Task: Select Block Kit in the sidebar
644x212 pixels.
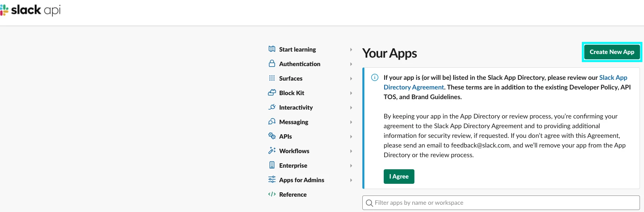Action: click(292, 93)
